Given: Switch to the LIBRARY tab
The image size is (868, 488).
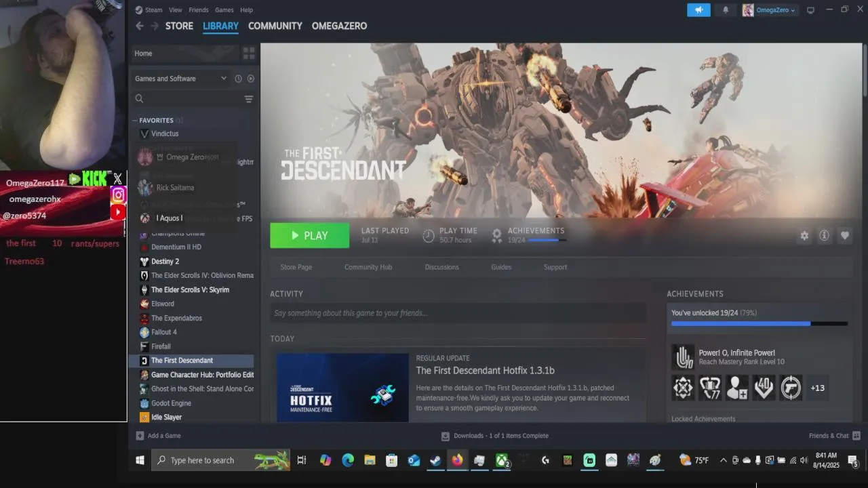Looking at the screenshot, I should point(220,26).
